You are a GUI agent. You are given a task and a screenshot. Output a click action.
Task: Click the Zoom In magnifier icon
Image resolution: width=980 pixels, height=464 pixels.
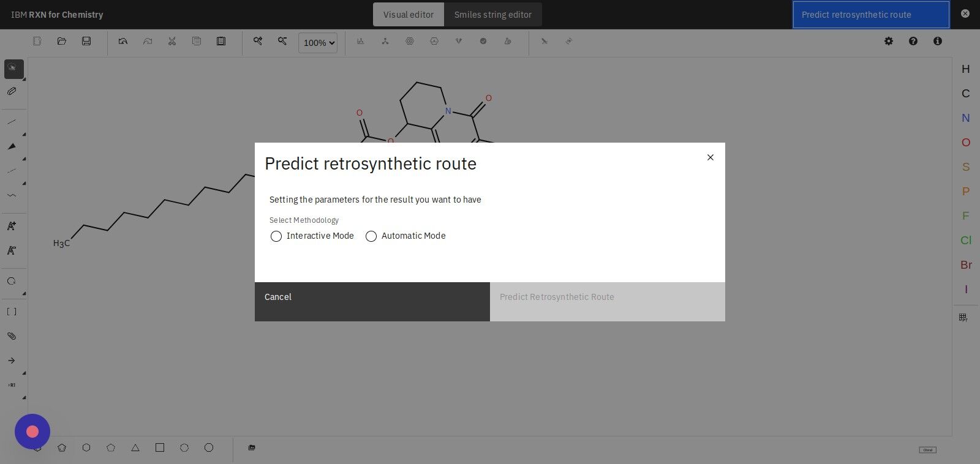point(258,41)
